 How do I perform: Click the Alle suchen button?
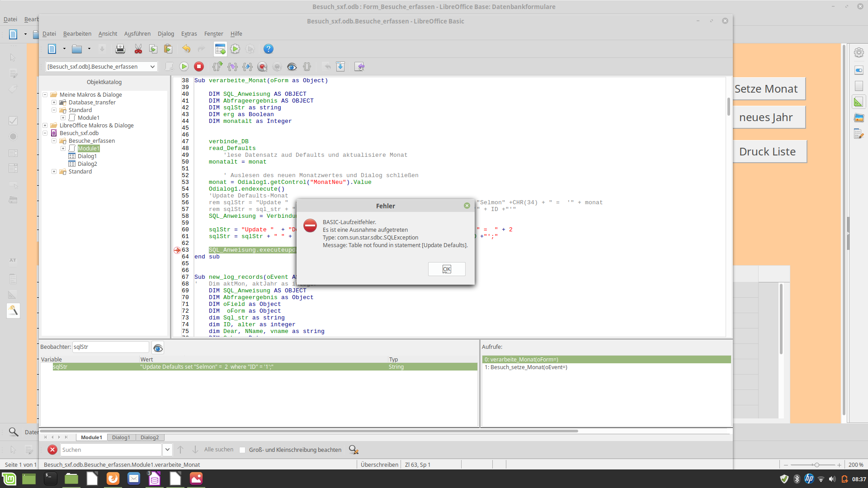tap(219, 450)
